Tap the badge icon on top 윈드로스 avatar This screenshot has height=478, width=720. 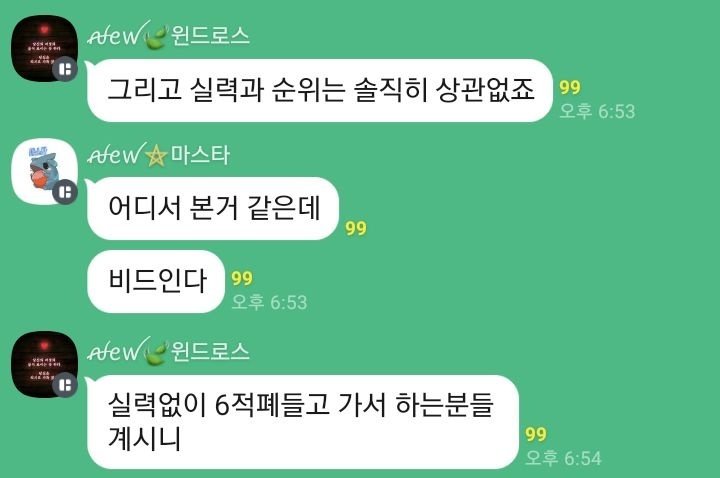pos(65,70)
